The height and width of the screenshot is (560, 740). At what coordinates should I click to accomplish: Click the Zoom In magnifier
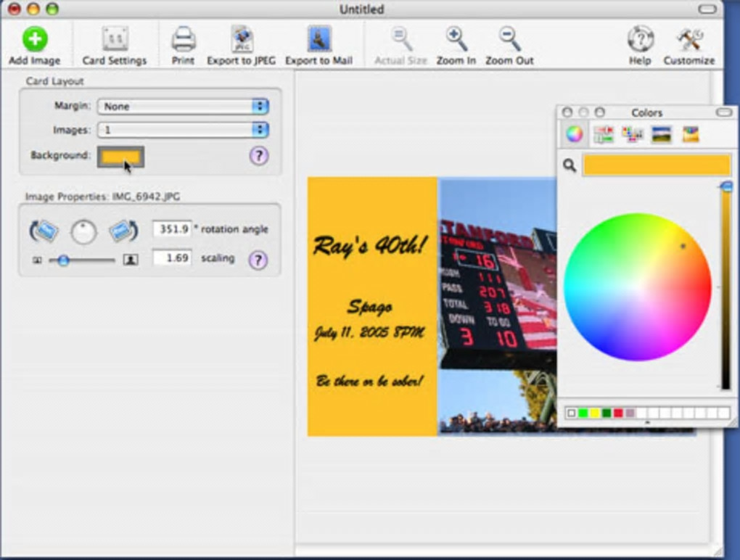pyautogui.click(x=456, y=46)
